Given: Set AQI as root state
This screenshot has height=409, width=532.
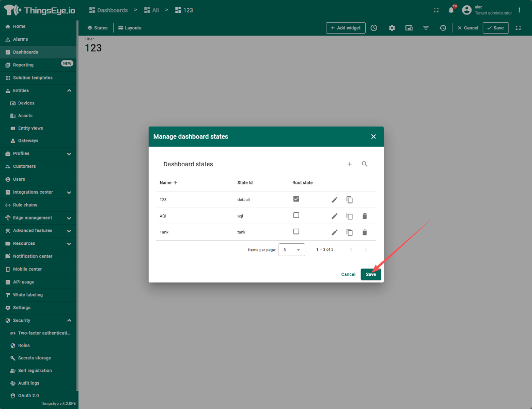Looking at the screenshot, I should (296, 215).
